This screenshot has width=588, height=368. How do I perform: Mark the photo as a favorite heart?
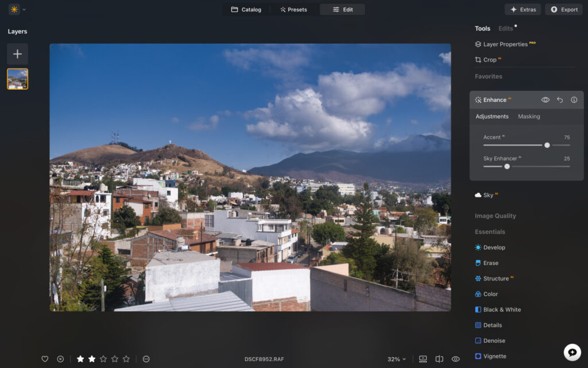[44, 359]
